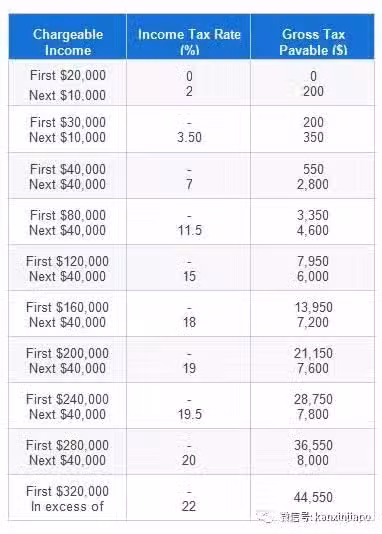Select the First $40,000 row cell
The image size is (382, 534).
coord(68,169)
